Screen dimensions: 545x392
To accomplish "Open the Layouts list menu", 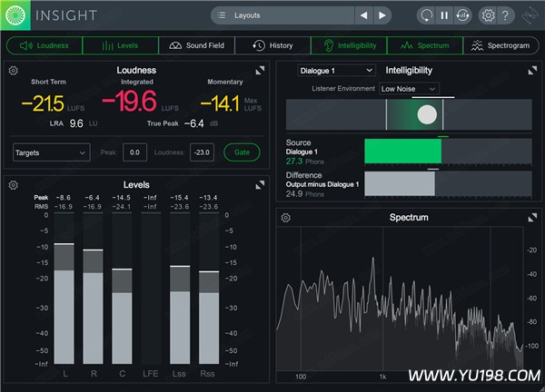I will pyautogui.click(x=282, y=15).
